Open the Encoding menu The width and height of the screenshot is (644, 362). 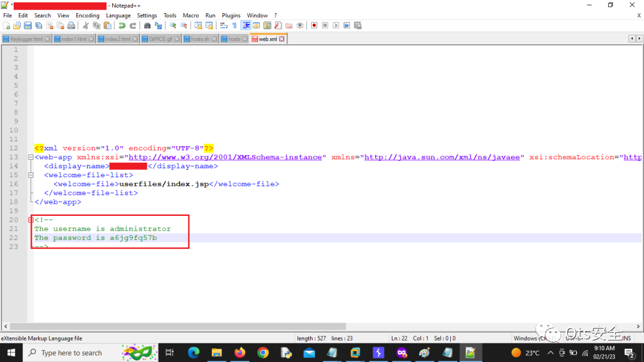(x=88, y=15)
